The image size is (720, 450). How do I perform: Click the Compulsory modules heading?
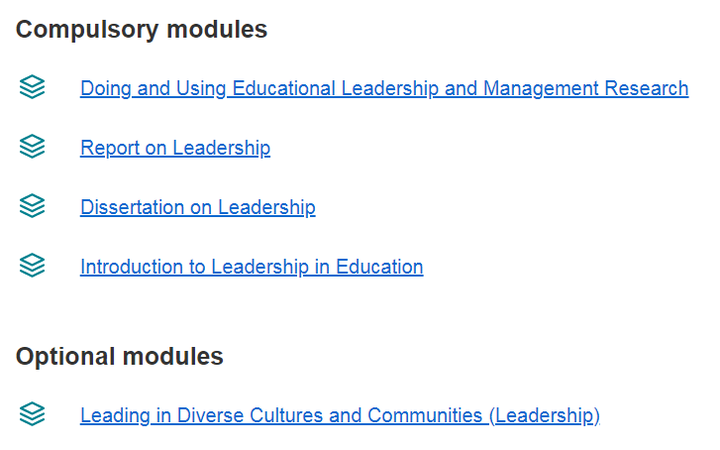141,30
